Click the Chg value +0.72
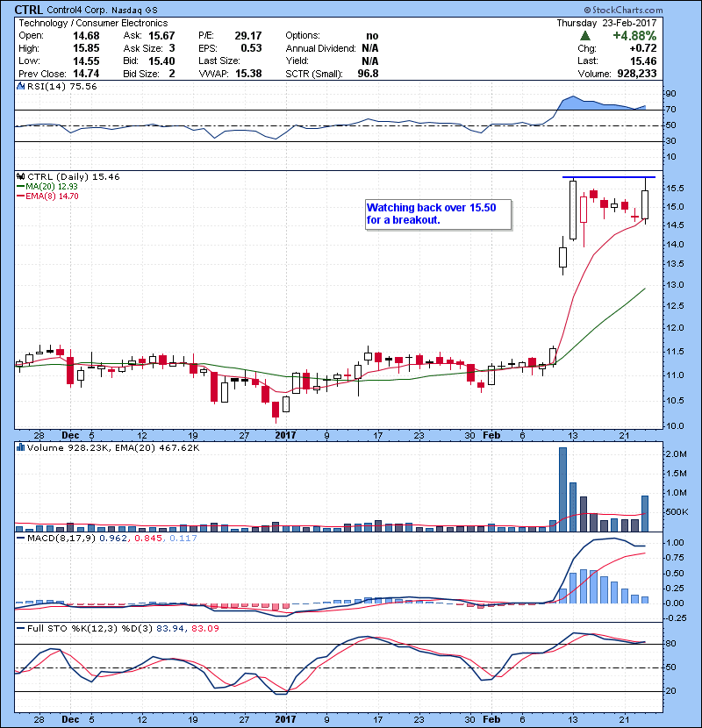Screen dimensions: 702x728 coord(643,48)
